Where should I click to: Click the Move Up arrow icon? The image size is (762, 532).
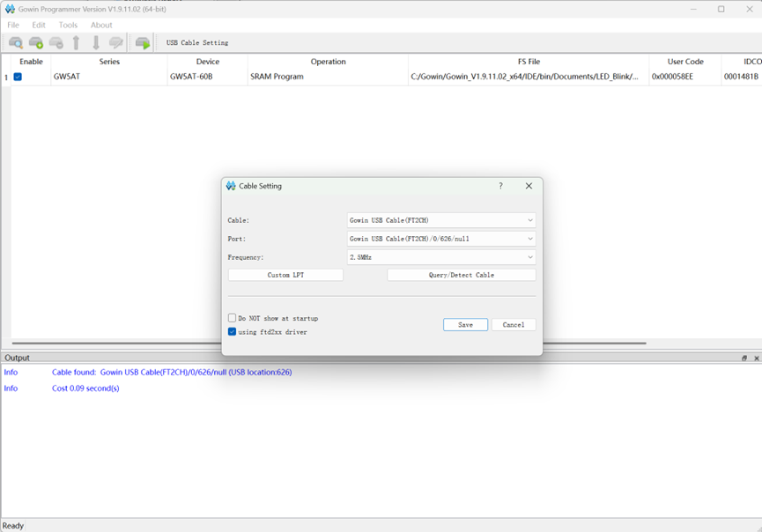[77, 43]
